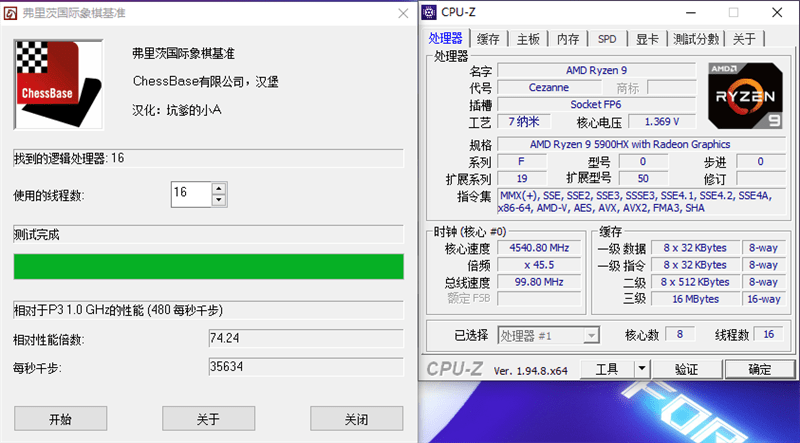
Task: Click the relative performance value 74.24
Action: [x=306, y=338]
